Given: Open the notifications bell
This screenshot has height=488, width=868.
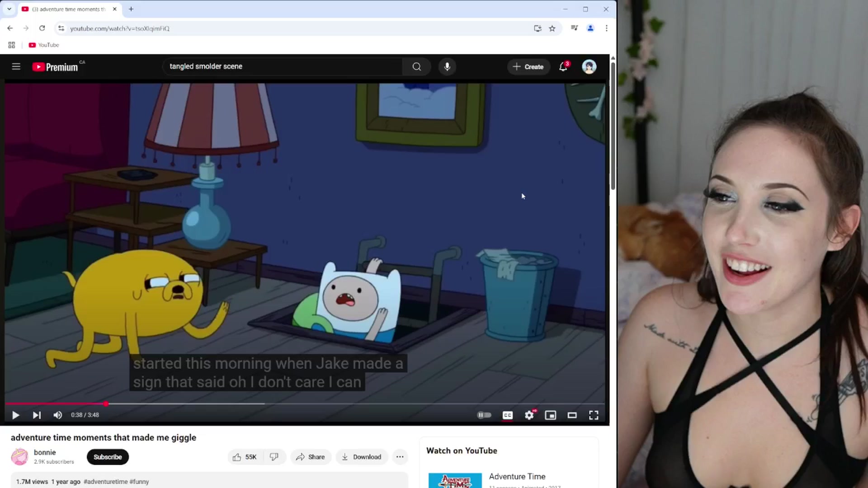Looking at the screenshot, I should 563,67.
